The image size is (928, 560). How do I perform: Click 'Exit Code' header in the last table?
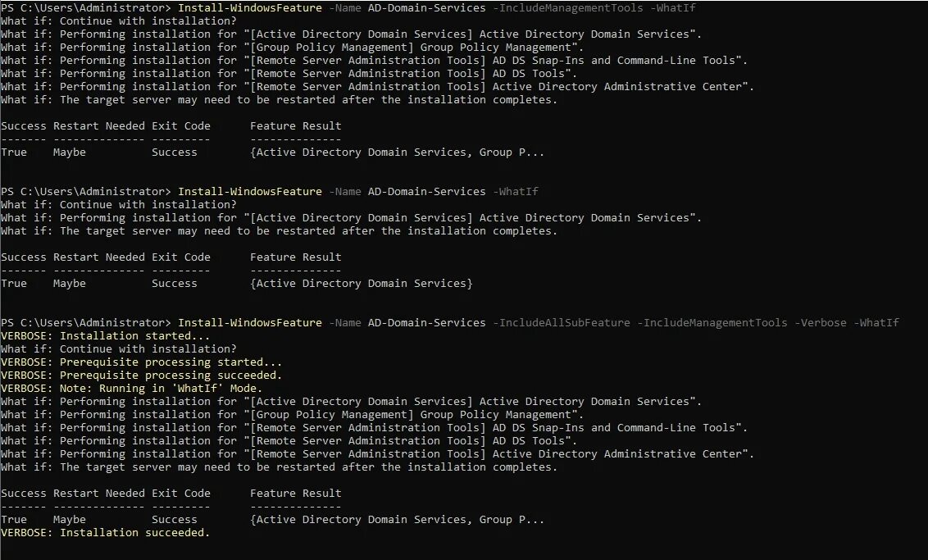[180, 494]
